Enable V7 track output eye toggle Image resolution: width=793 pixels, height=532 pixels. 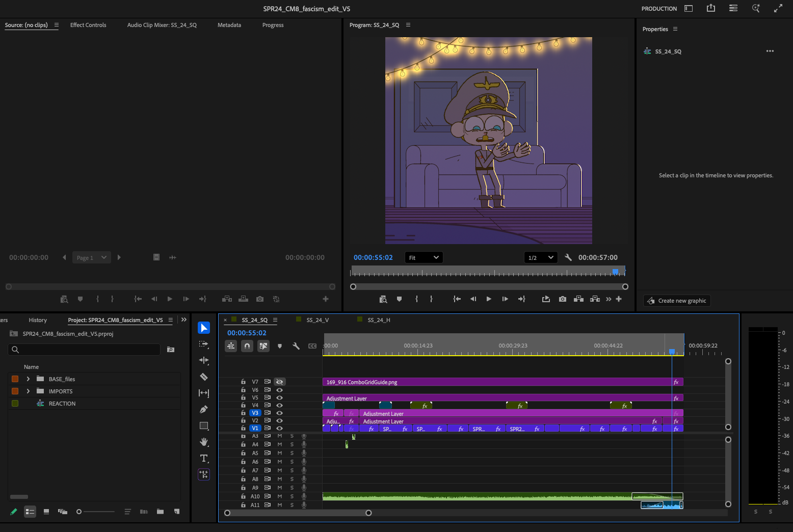(279, 382)
